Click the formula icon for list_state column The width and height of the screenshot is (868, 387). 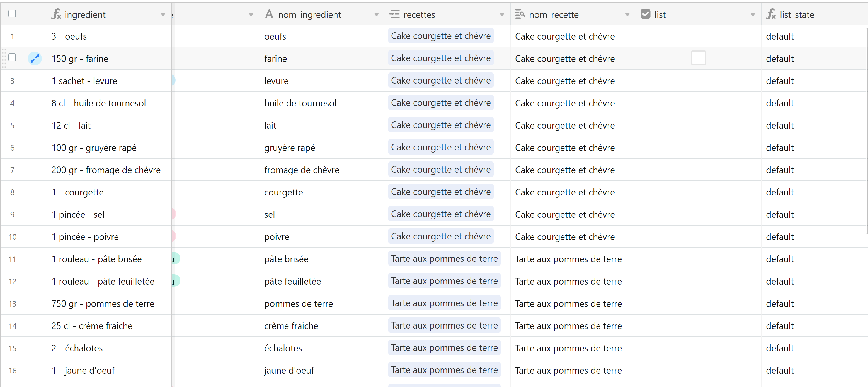point(771,14)
